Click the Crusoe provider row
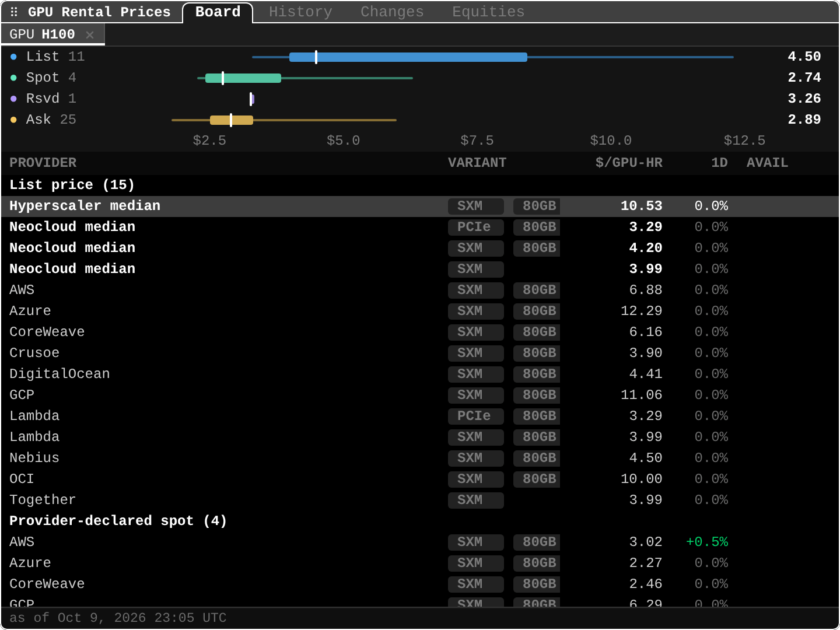 [x=420, y=353]
